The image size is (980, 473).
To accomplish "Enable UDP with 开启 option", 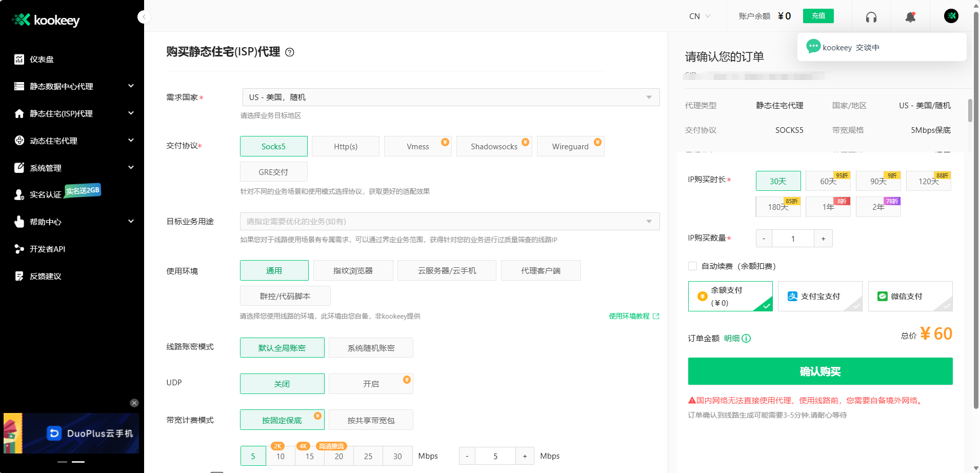I will (x=371, y=384).
